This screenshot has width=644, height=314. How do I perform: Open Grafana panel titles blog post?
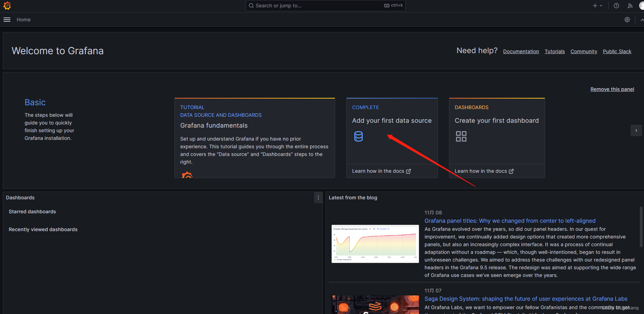click(x=510, y=221)
